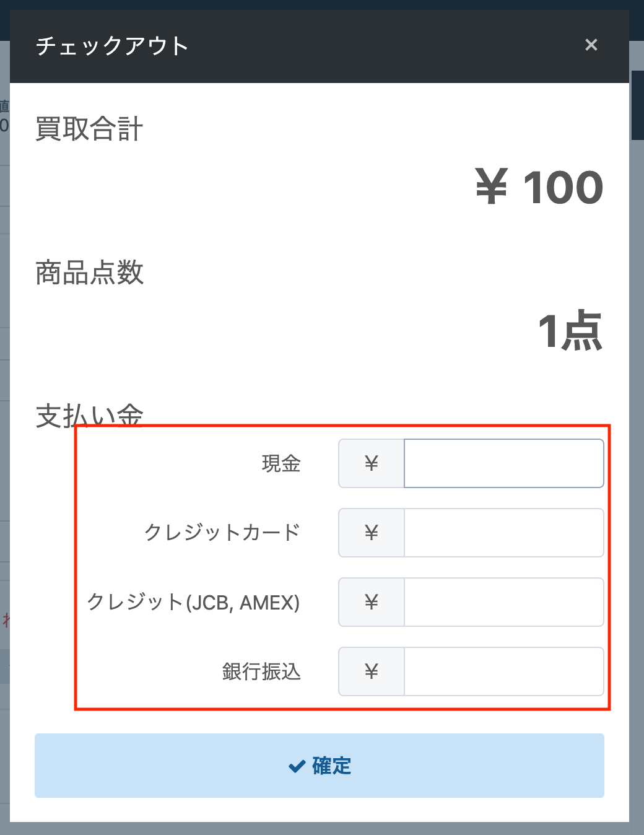Click the 買取合計 heading
The image size is (644, 835).
coord(89,129)
